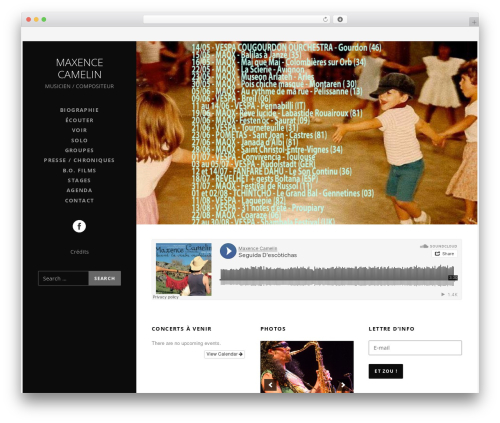This screenshot has width=500, height=423.
Task: Click the browser download icon
Action: click(340, 19)
